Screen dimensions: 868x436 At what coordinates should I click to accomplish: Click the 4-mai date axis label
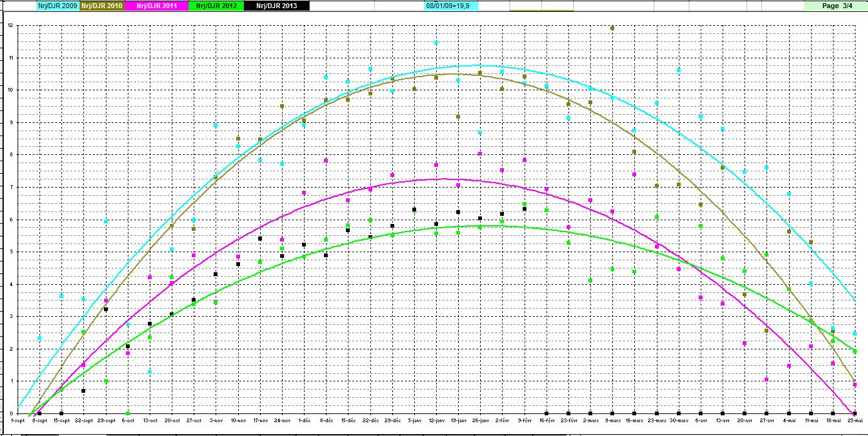tap(790, 420)
